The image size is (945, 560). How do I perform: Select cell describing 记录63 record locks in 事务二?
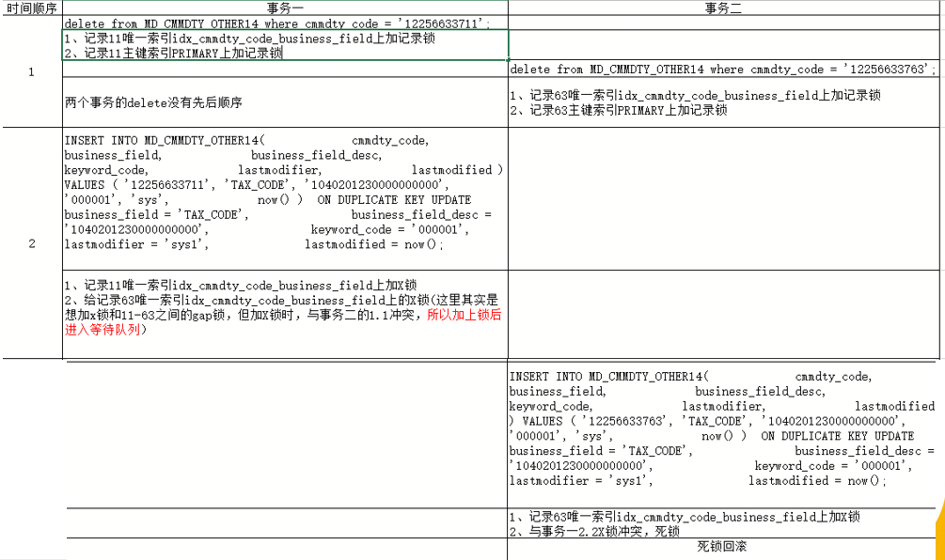click(x=723, y=102)
